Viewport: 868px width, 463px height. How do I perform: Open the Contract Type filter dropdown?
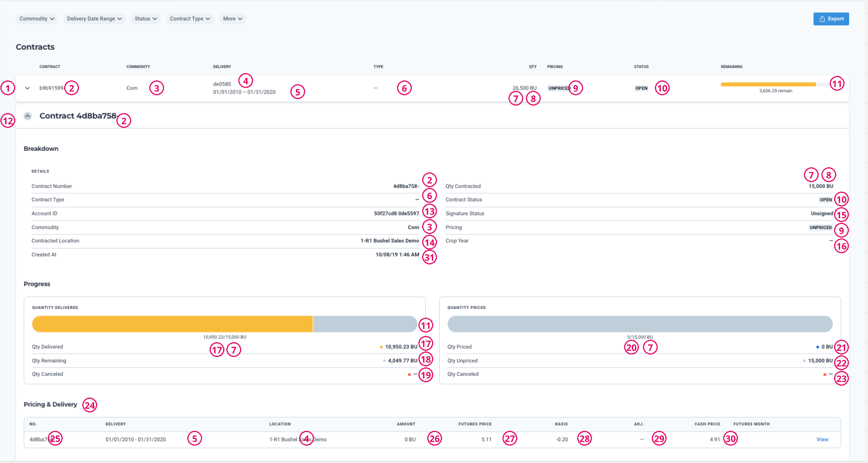(x=189, y=18)
